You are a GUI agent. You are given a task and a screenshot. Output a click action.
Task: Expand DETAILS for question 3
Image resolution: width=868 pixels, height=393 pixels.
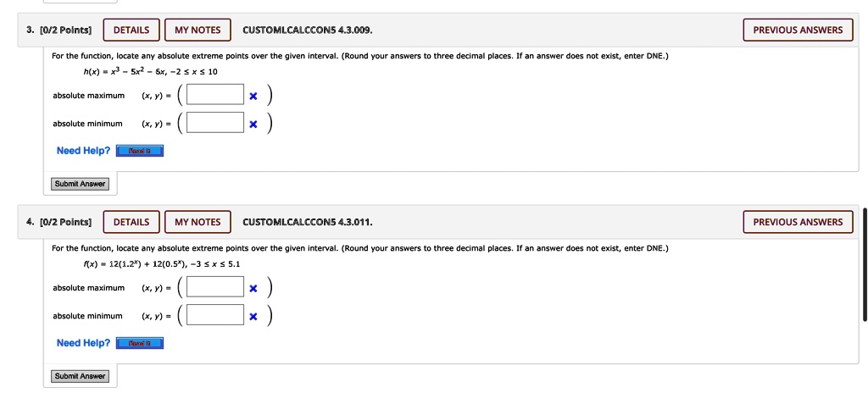131,30
